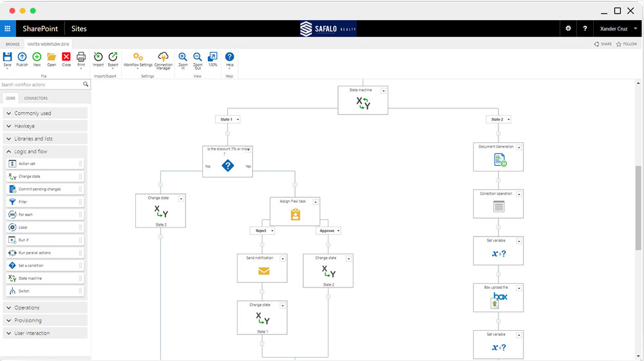
Task: Click the Export icon in the ribbon
Action: [x=113, y=57]
